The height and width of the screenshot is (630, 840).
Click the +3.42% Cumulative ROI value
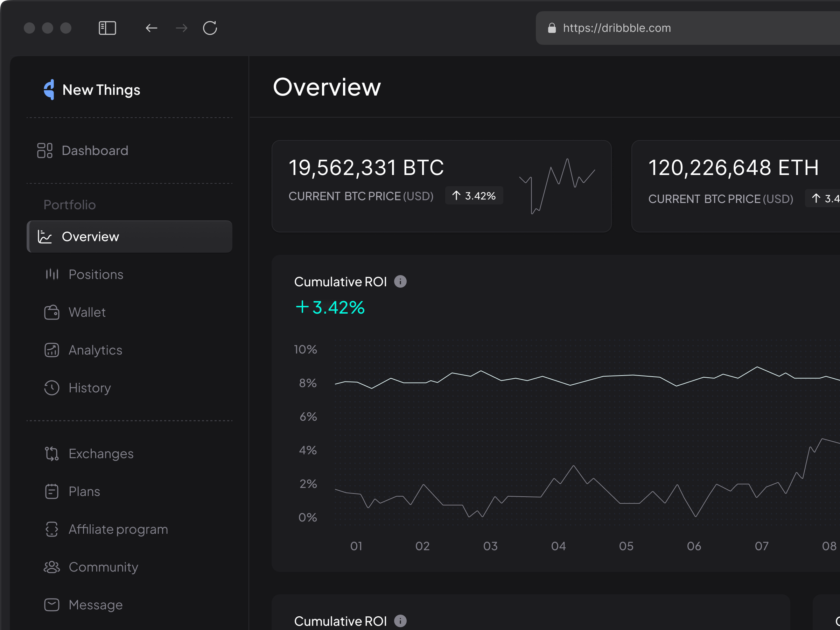(x=330, y=308)
